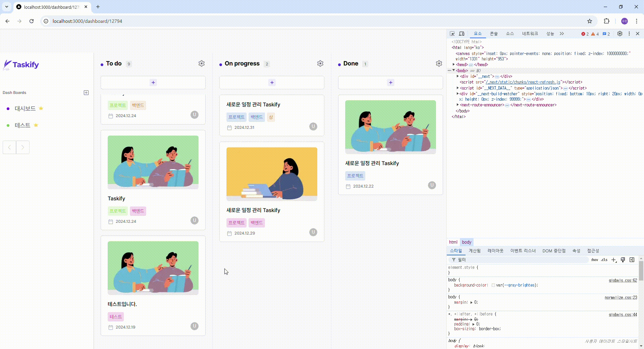Toggle the device toolbar in DevTools
Image resolution: width=644 pixels, height=349 pixels.
click(x=462, y=34)
